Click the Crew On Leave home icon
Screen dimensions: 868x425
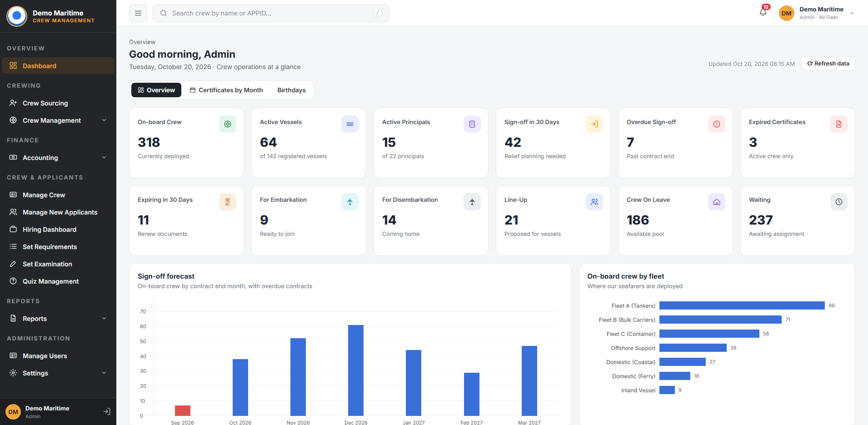click(717, 202)
